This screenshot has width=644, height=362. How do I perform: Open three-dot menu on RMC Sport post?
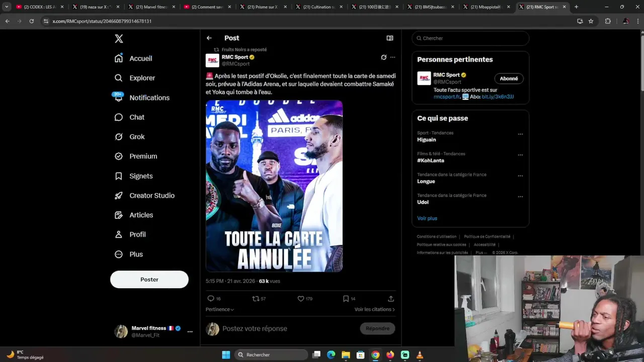pos(393,57)
